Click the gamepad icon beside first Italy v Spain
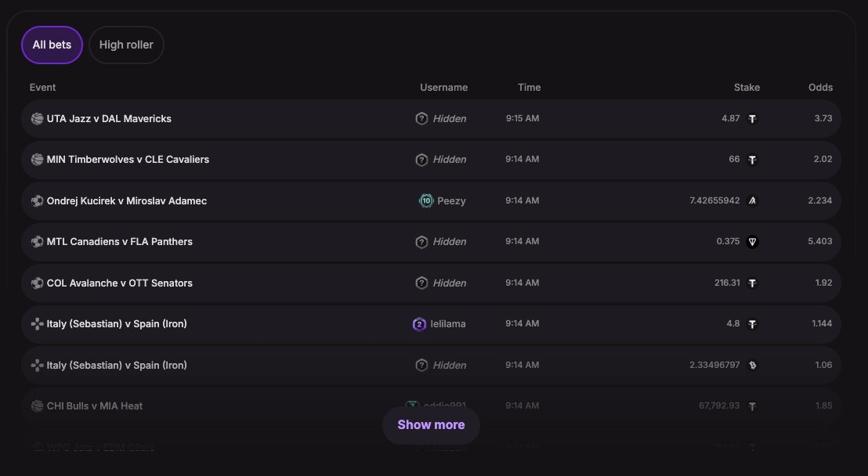 click(x=37, y=324)
